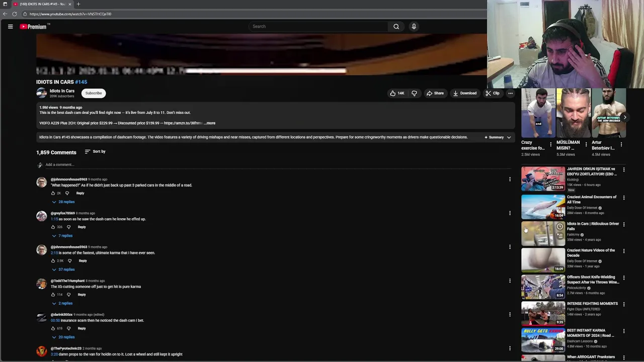Open menu for Artur Beterbiev short
Screen dimensions: 644x362
621,144
